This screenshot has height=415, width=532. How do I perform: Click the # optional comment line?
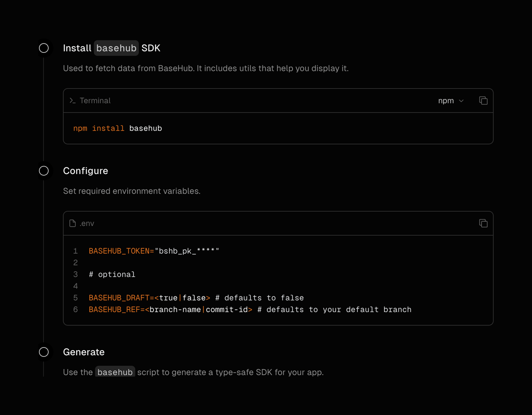[112, 274]
